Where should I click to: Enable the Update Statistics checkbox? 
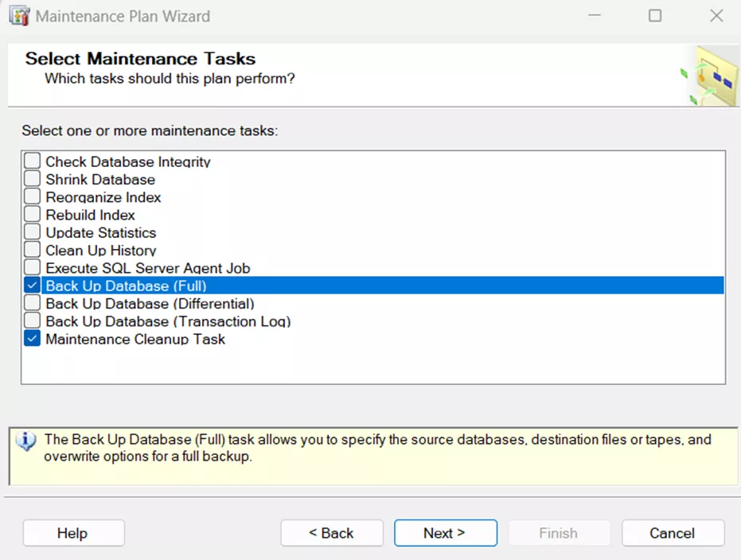pos(32,231)
